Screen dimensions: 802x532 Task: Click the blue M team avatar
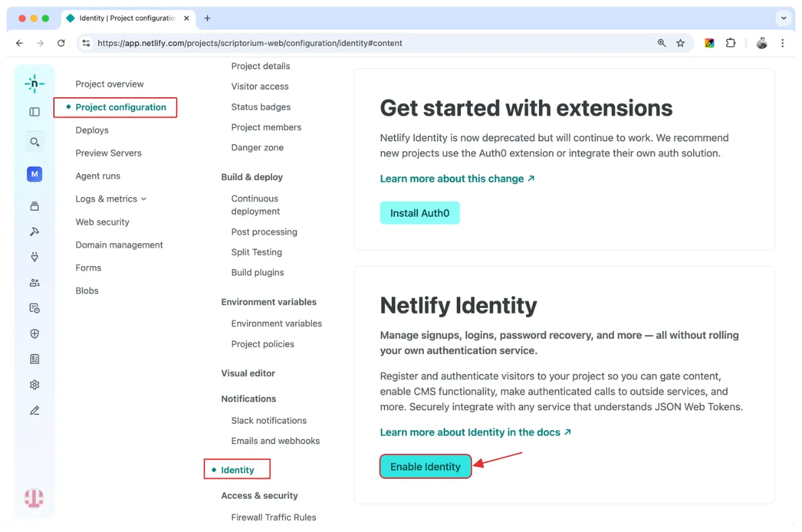click(x=35, y=174)
